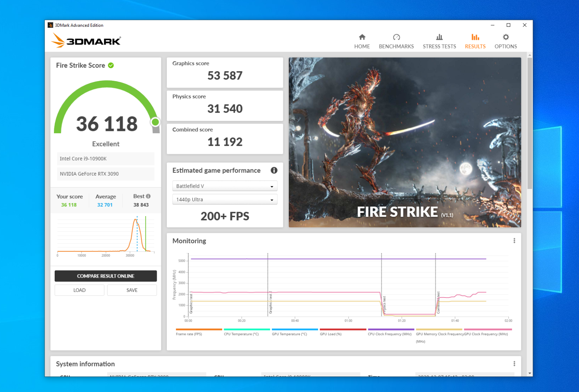Click the SAVE button
Viewport: 579px width, 392px height.
(x=132, y=290)
